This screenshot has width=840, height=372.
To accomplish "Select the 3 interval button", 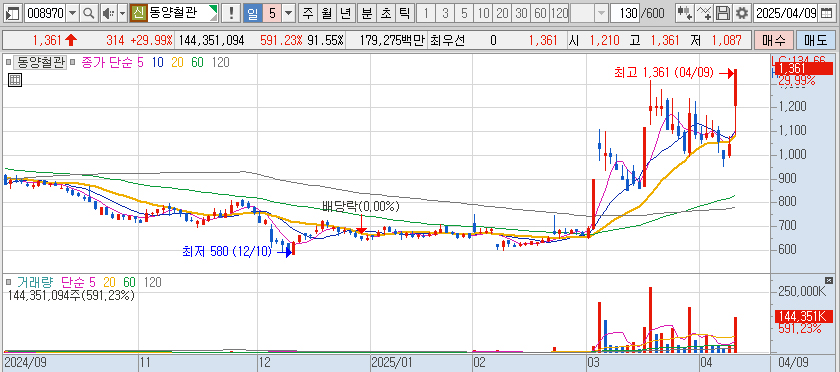I will [x=445, y=13].
